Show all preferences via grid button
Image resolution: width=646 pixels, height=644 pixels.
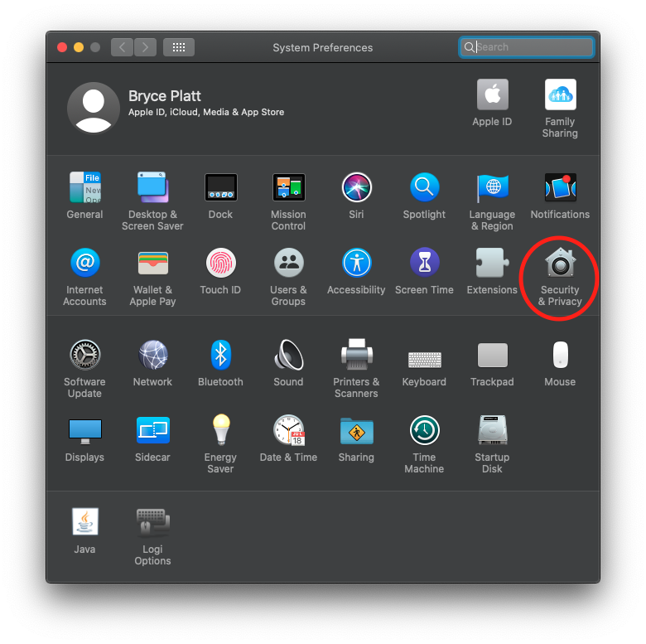179,47
